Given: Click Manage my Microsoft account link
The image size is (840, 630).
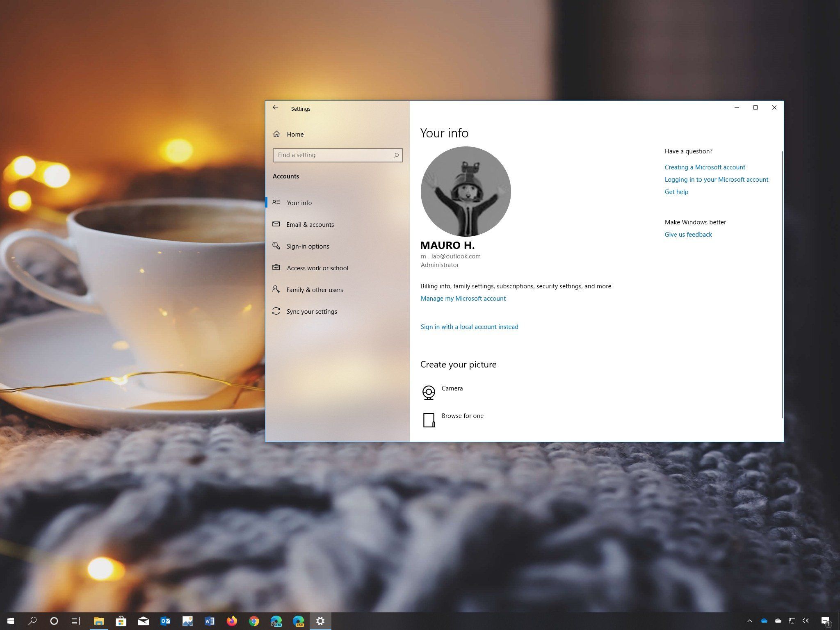Looking at the screenshot, I should 463,299.
